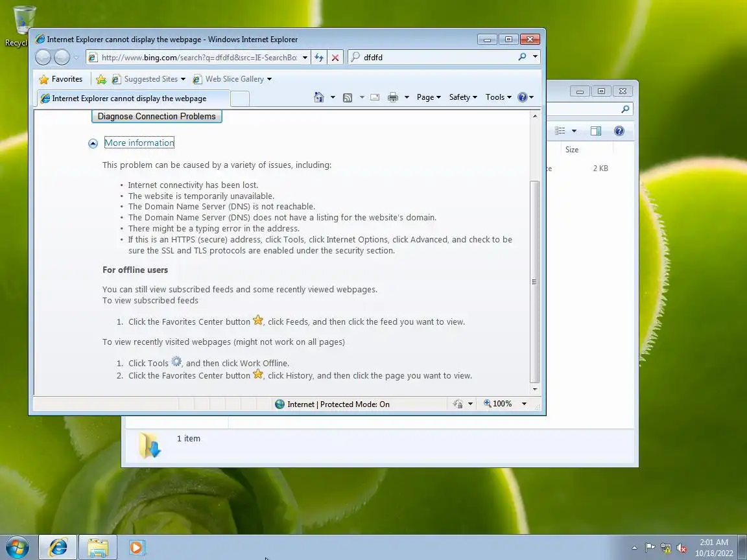Click the red Stop loading button
This screenshot has width=747, height=560.
pyautogui.click(x=335, y=58)
